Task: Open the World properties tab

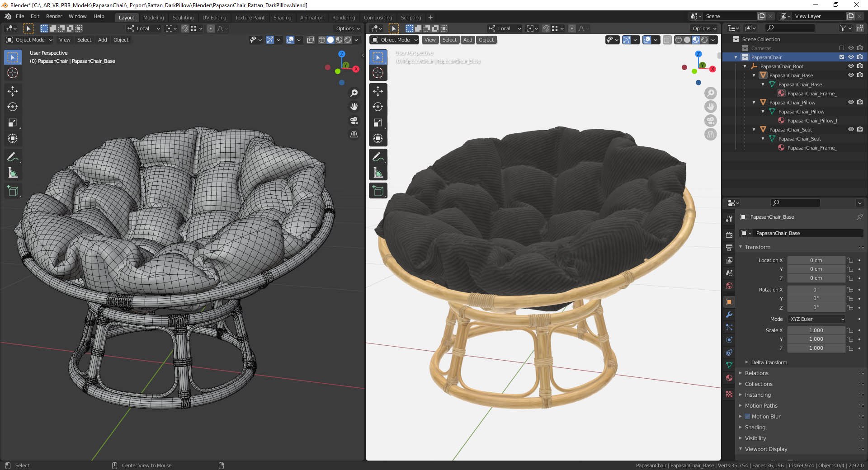Action: 729,286
